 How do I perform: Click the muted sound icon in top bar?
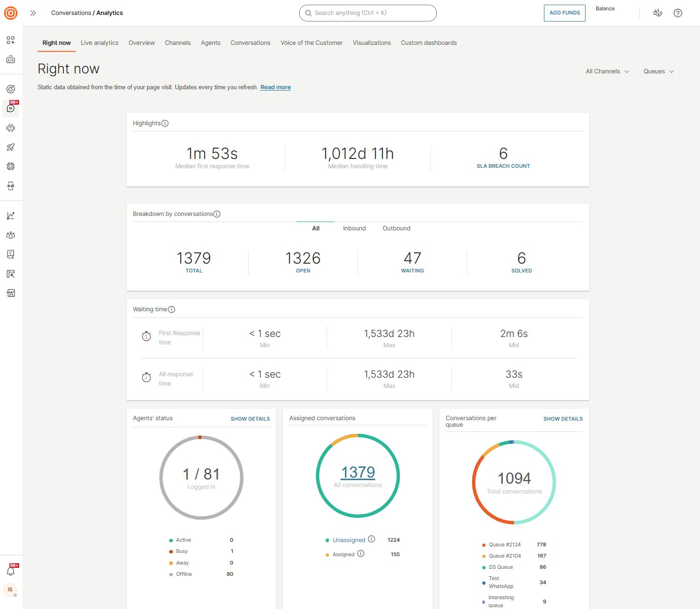(x=657, y=13)
